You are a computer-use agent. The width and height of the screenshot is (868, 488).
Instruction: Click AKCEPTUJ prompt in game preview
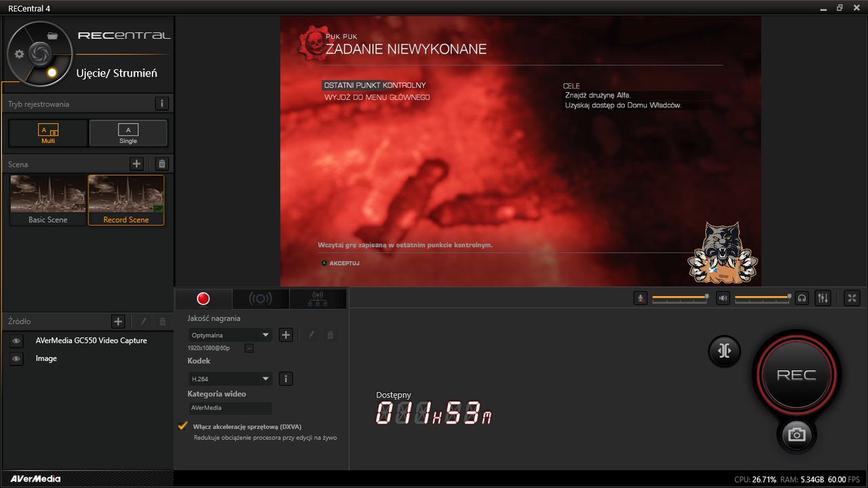pyautogui.click(x=340, y=263)
